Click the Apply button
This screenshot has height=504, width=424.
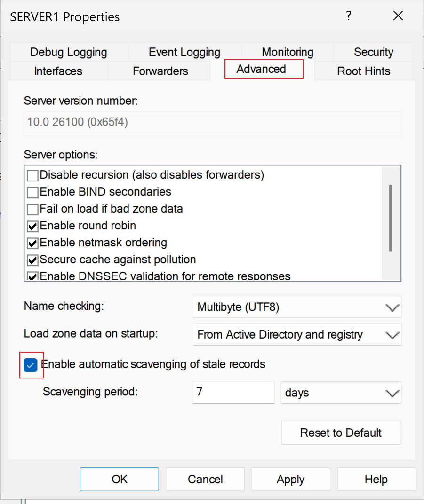290,479
